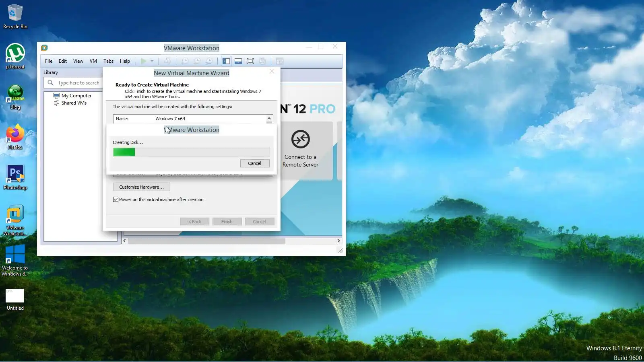Click the Customize Hardware button
This screenshot has width=644, height=362.
point(142,187)
